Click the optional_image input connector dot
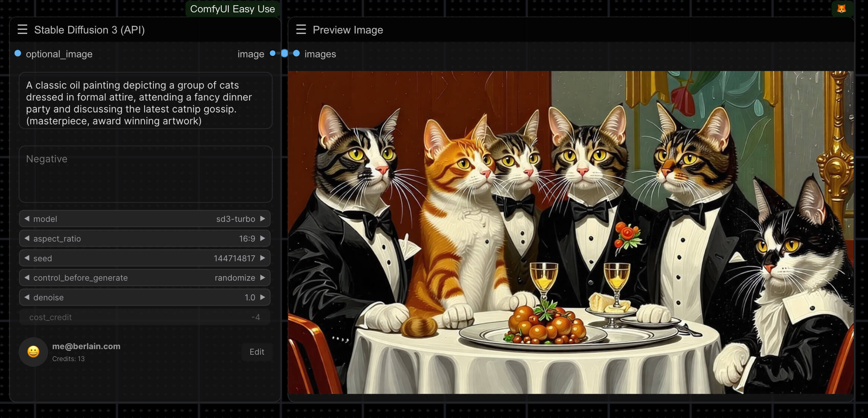 18,54
